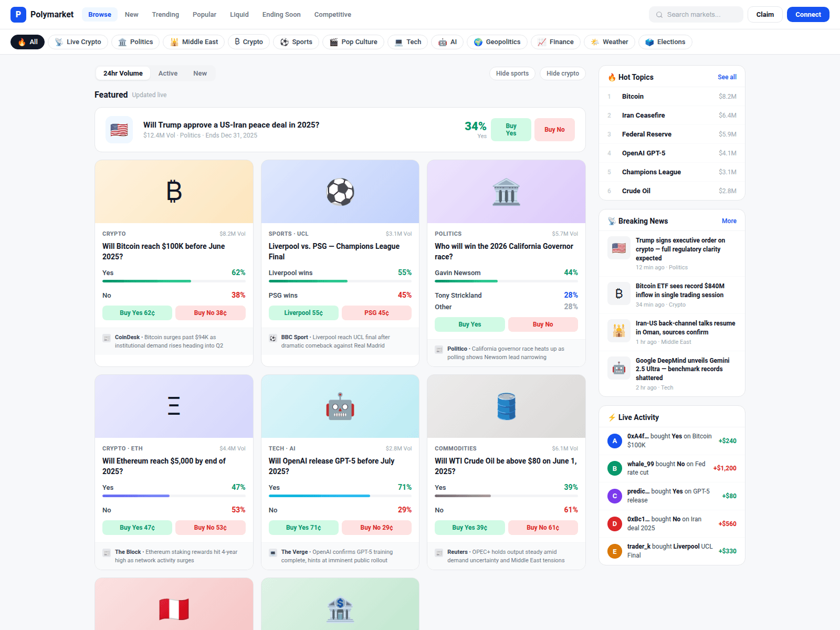
Task: Toggle the Hide crypto filter
Action: point(562,73)
